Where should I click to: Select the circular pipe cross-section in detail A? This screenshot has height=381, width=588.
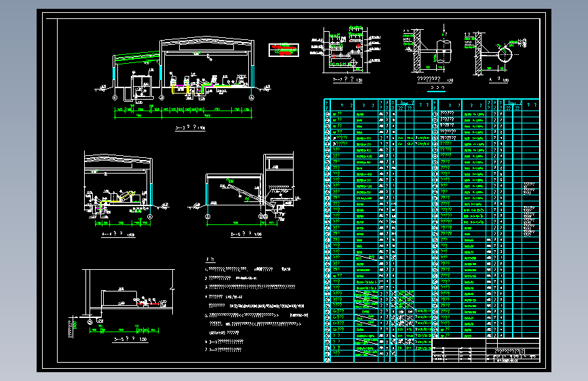pyautogui.click(x=505, y=54)
